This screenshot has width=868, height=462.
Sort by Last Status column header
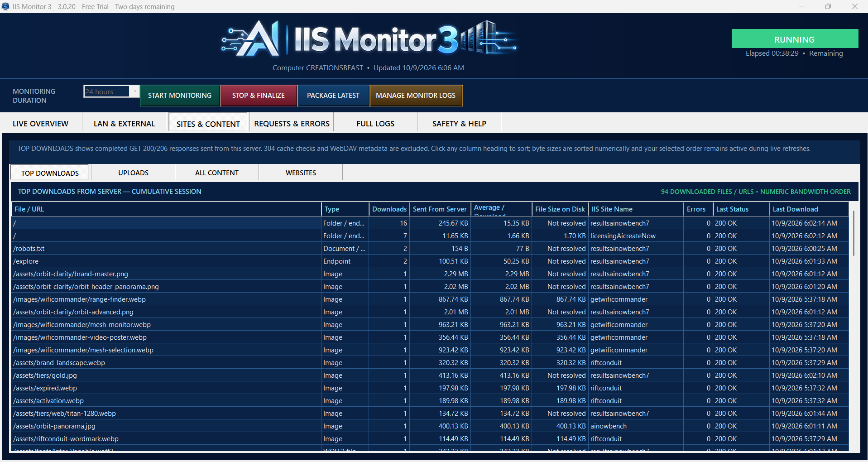(741, 209)
